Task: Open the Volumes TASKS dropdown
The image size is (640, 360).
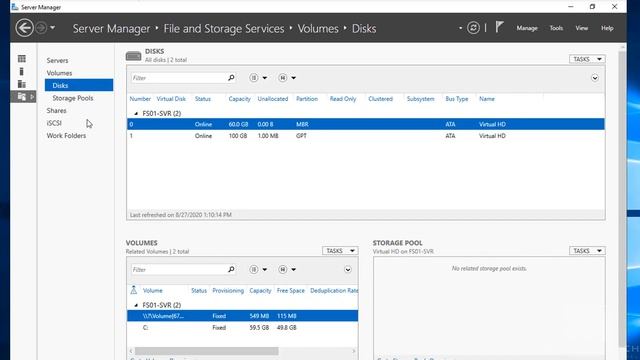Action: [x=340, y=251]
